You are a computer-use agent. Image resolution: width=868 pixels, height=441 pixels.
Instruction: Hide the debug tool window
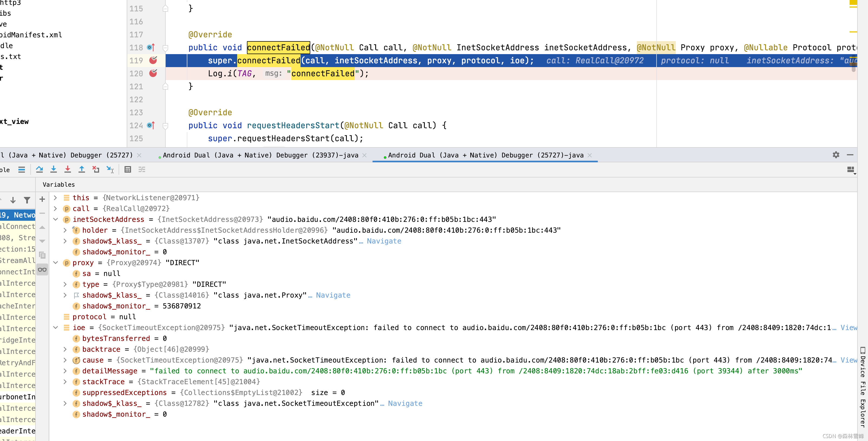[x=850, y=155]
